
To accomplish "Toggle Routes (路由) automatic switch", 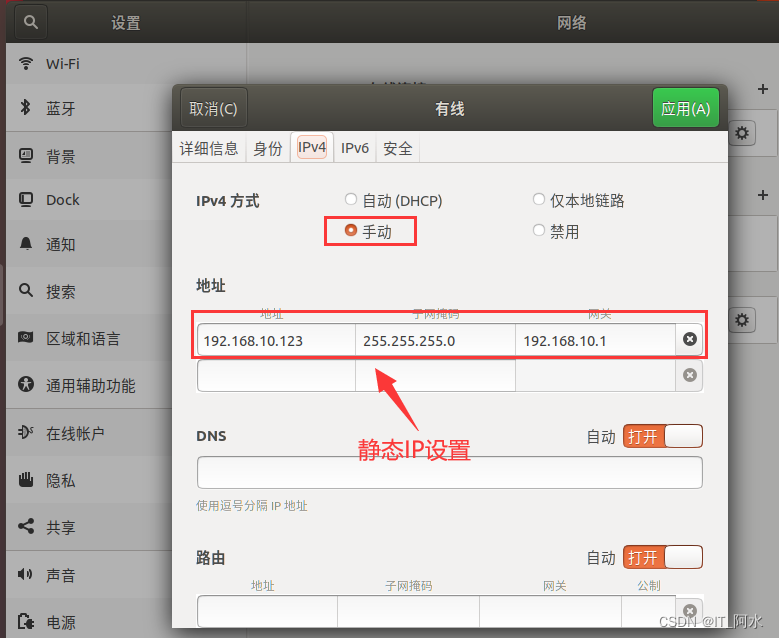I will (x=663, y=557).
